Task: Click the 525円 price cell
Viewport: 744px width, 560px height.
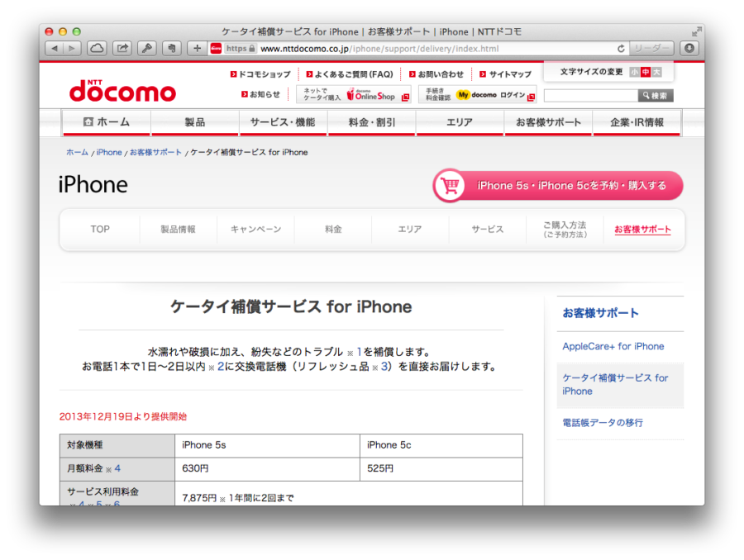Action: pos(441,469)
